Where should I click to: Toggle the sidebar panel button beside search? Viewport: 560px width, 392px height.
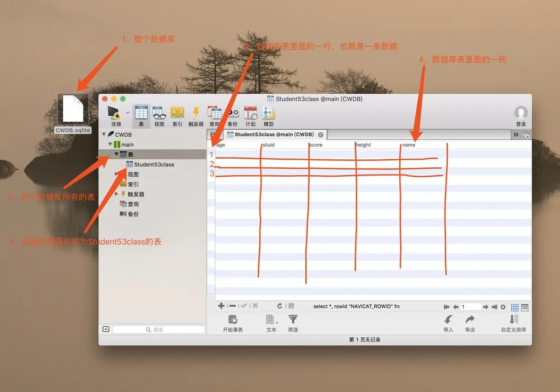[x=106, y=329]
